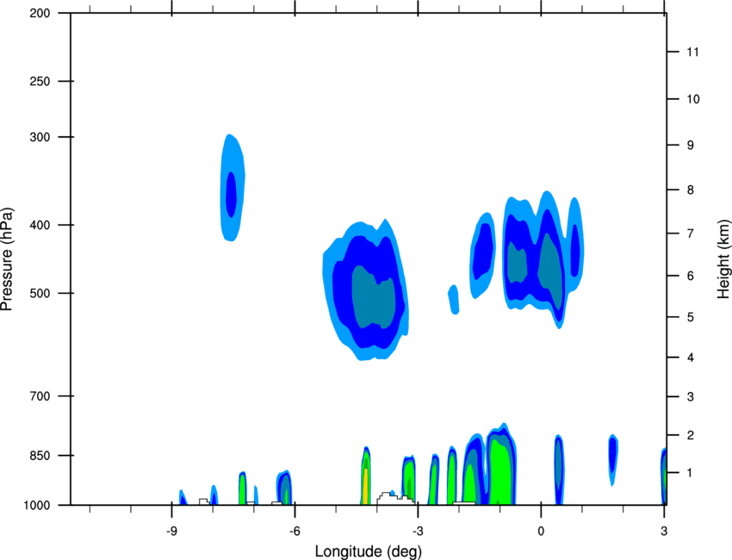This screenshot has height=560, width=732.
Task: Select the 850 pressure tick label
Action: point(40,456)
